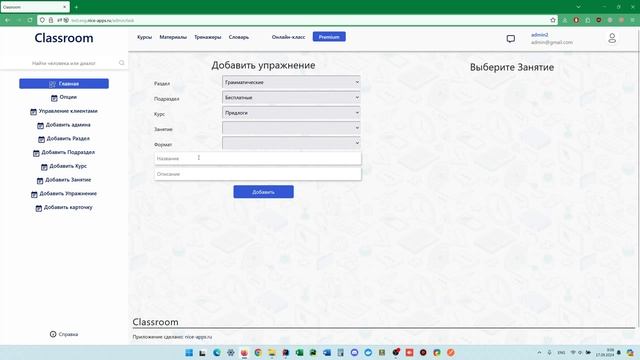Viewport: 640px width, 360px height.
Task: Reload the page in the browser
Action: coord(30,20)
